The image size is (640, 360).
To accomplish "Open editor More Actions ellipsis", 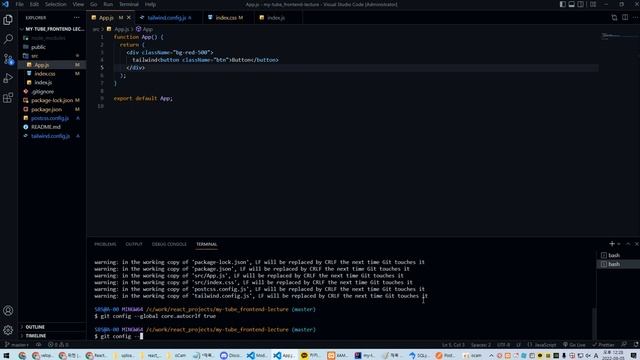I will pos(635,18).
